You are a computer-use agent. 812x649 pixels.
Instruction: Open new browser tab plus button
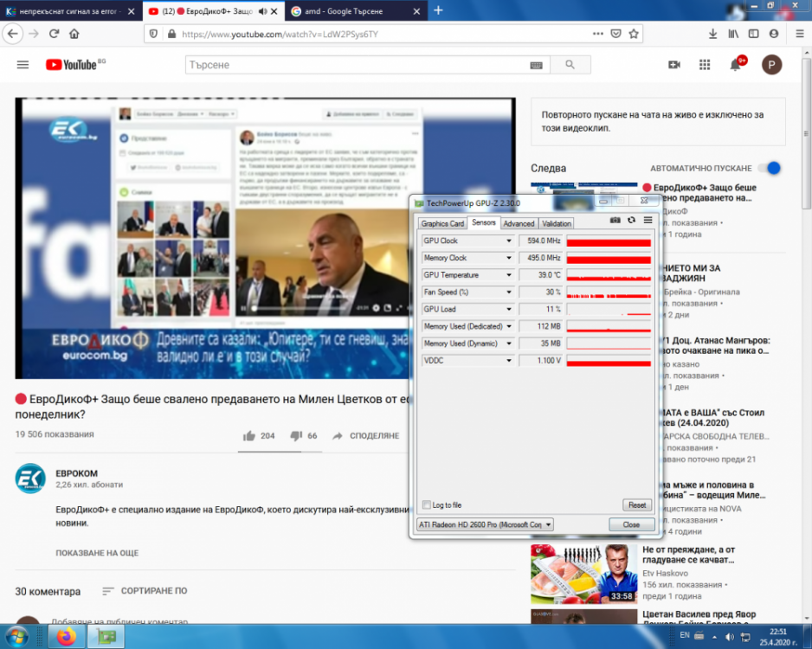[x=438, y=10]
